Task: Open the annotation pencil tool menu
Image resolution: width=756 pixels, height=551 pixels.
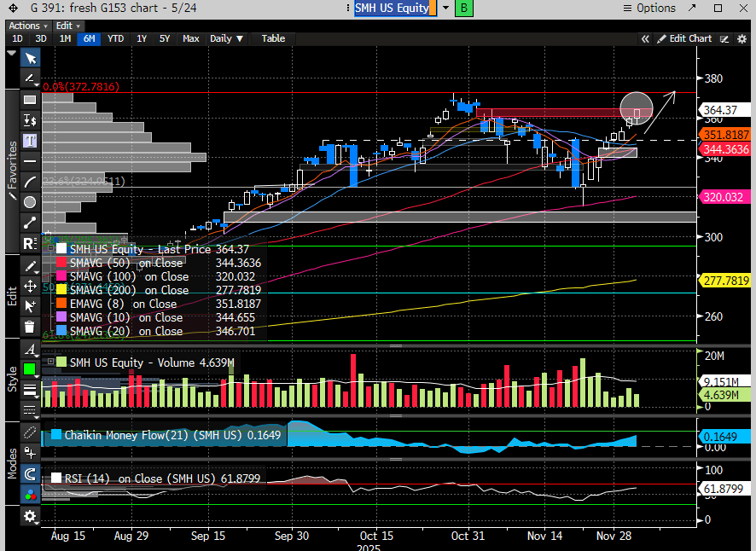Action: (x=30, y=78)
